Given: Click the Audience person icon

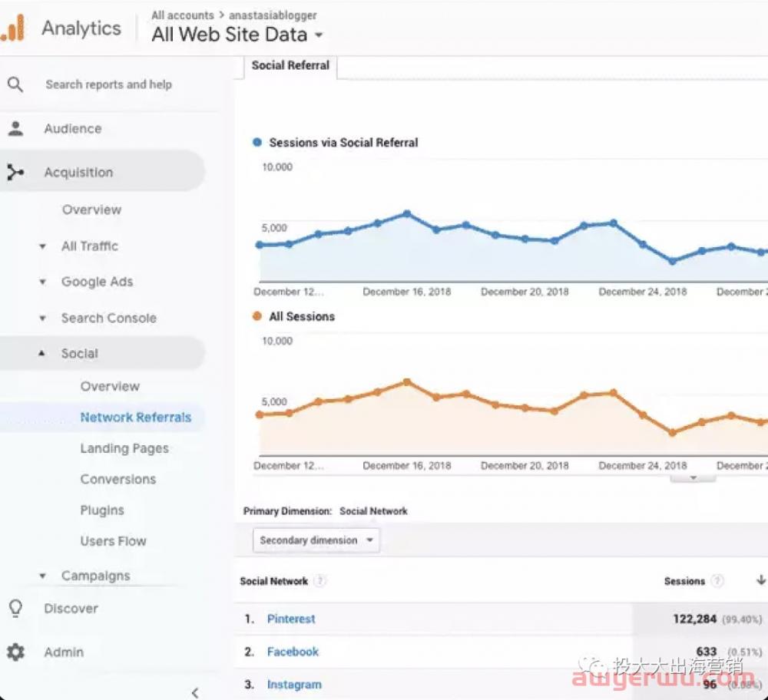Looking at the screenshot, I should coord(15,128).
